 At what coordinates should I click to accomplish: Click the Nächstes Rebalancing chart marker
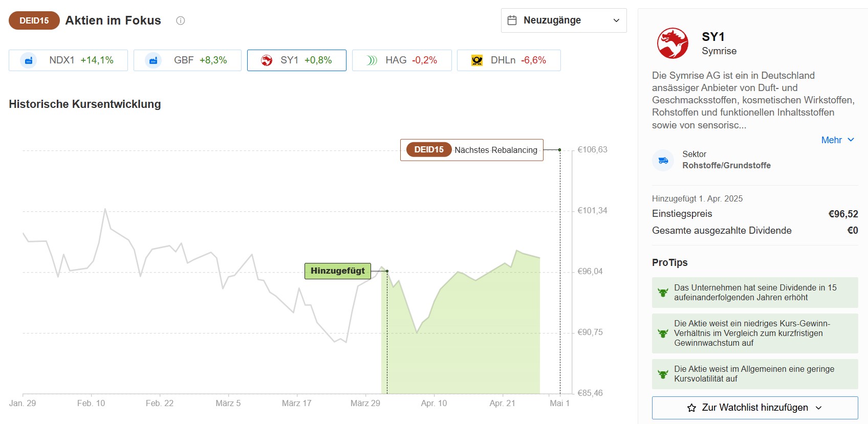click(x=471, y=150)
